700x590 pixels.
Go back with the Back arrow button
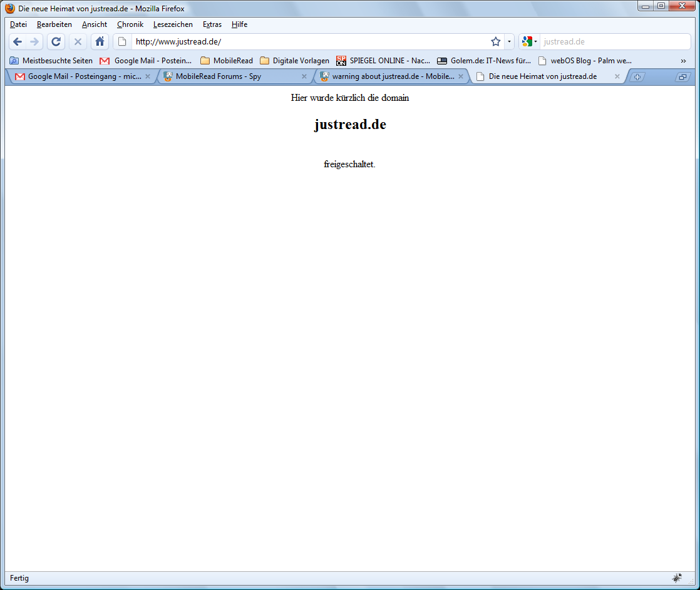(x=18, y=42)
